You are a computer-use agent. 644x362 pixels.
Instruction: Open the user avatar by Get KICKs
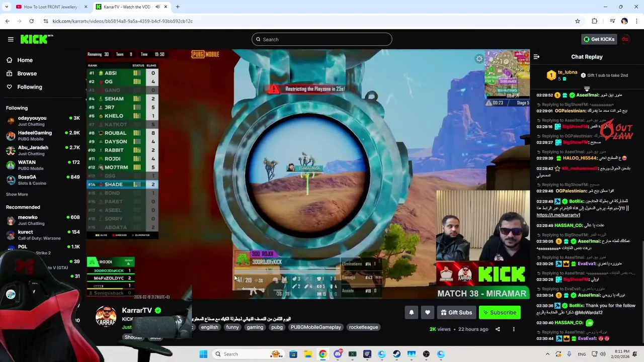625,39
